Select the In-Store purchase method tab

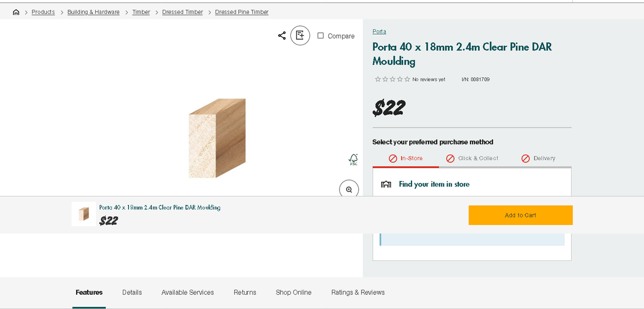tap(405, 158)
